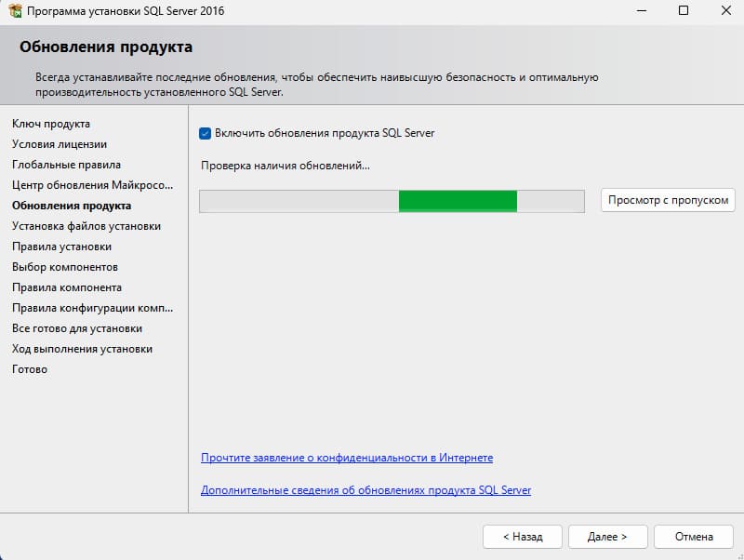The image size is (744, 560).
Task: Maximize the setup window
Action: pyautogui.click(x=684, y=10)
